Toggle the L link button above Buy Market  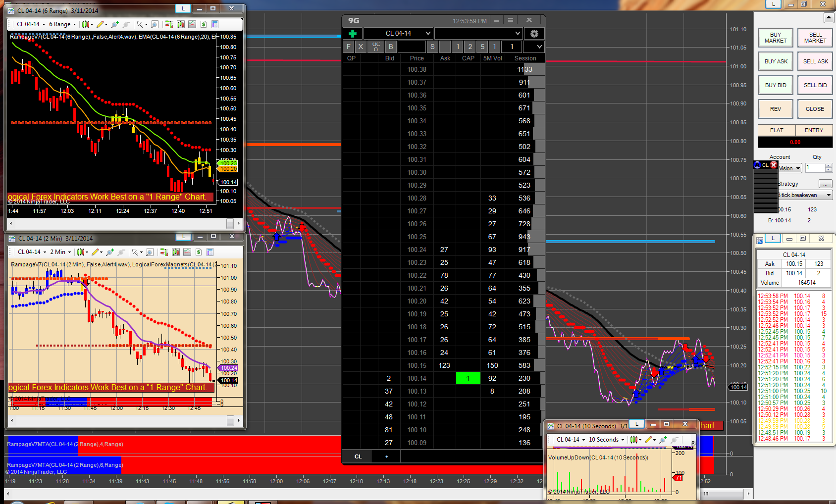click(773, 4)
